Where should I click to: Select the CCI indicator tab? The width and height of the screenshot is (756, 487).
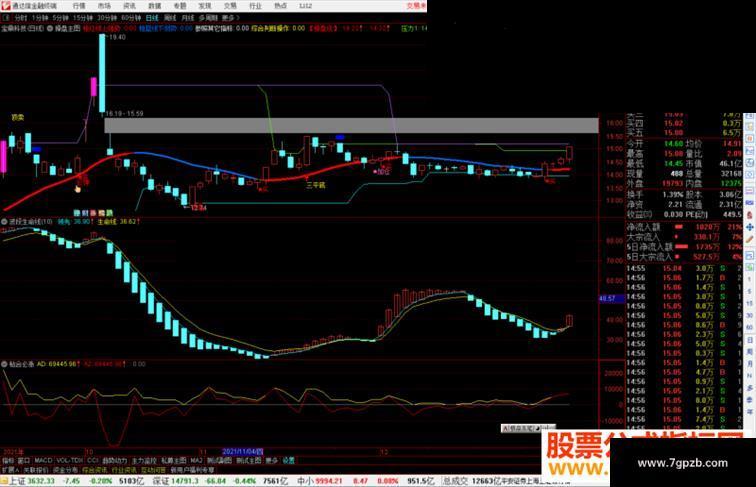coord(93,460)
